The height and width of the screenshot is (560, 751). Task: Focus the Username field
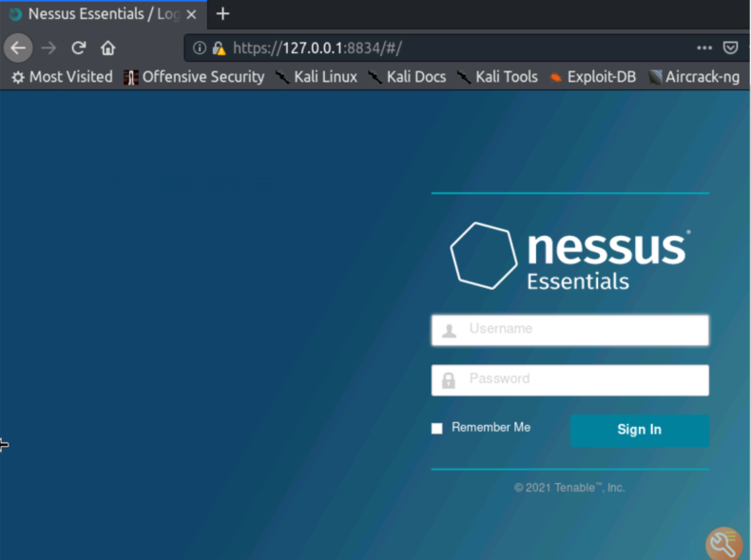(x=570, y=330)
